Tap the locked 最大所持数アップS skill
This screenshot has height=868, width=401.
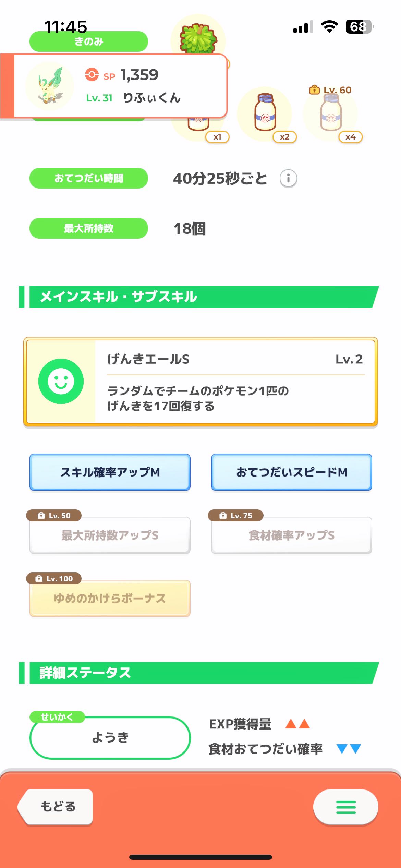(x=110, y=535)
